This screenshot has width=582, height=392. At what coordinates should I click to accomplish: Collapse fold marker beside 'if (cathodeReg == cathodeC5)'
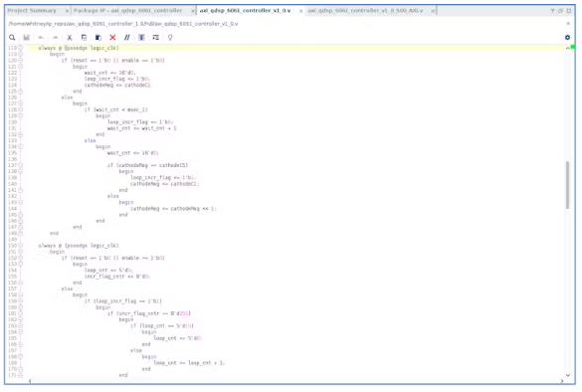21,165
